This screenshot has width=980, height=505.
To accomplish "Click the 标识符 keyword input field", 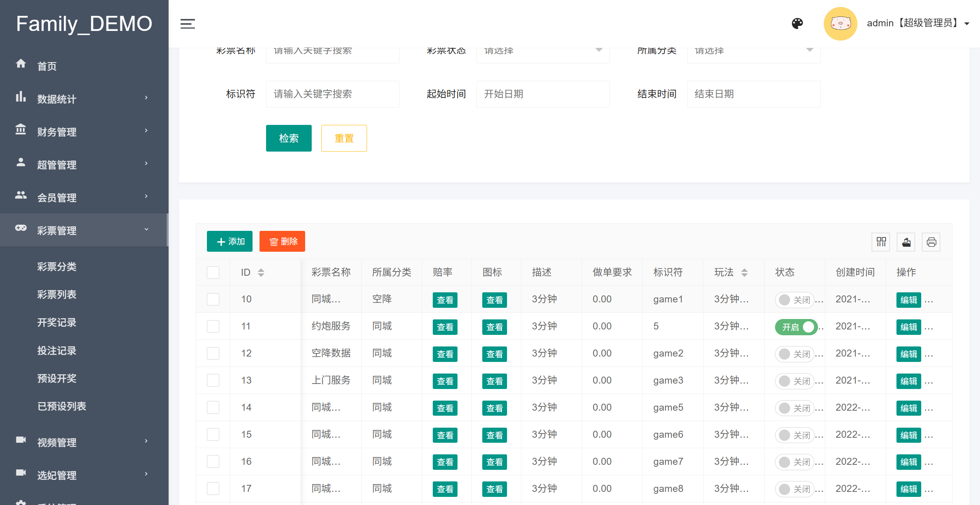I will point(332,94).
